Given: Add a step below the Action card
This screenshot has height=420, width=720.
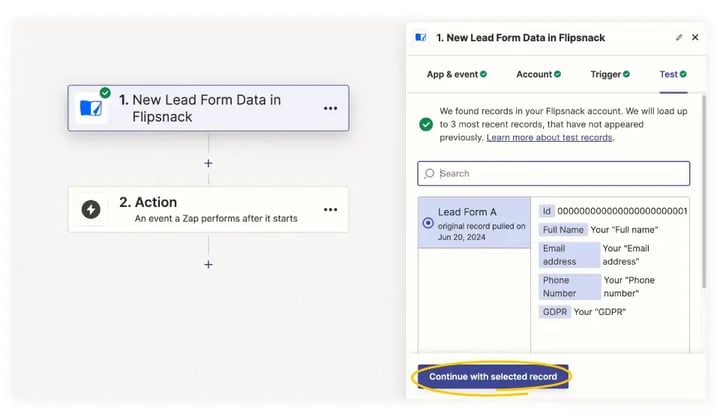Looking at the screenshot, I should (208, 264).
